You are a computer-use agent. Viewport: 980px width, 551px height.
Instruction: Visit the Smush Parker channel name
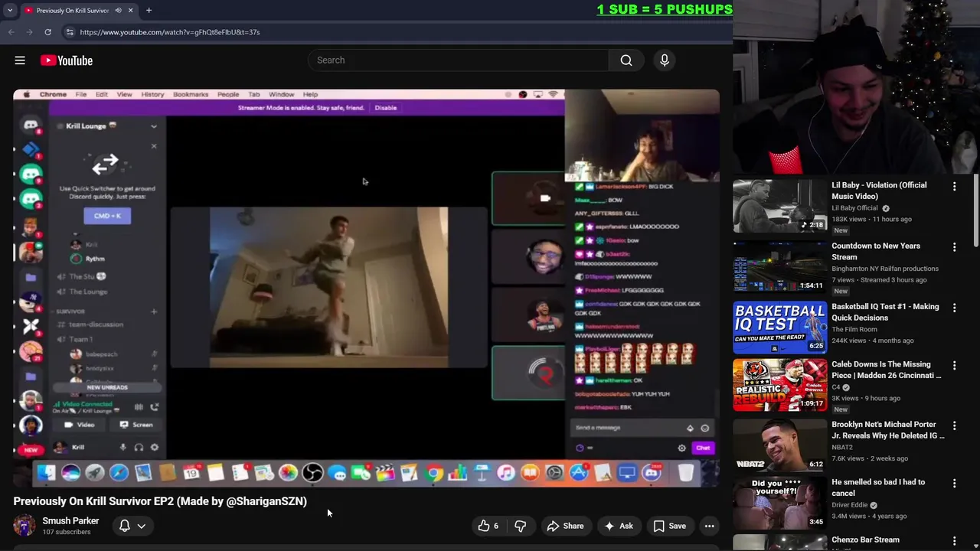pos(70,521)
